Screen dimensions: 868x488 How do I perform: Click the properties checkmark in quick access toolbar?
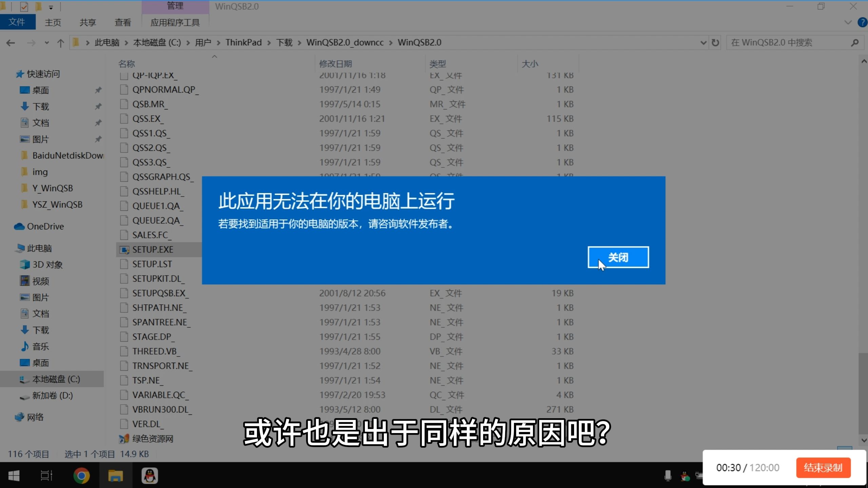[x=24, y=6]
